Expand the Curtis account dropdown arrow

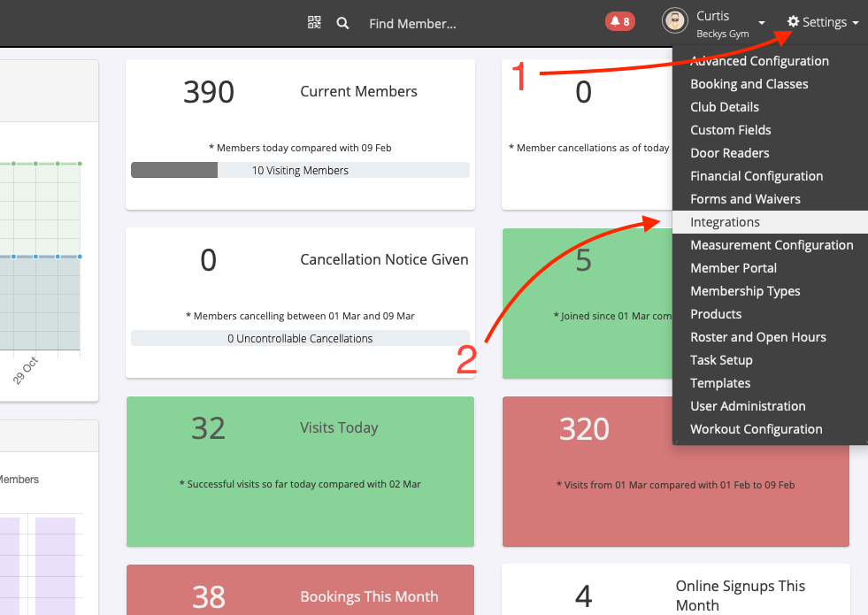(x=762, y=23)
